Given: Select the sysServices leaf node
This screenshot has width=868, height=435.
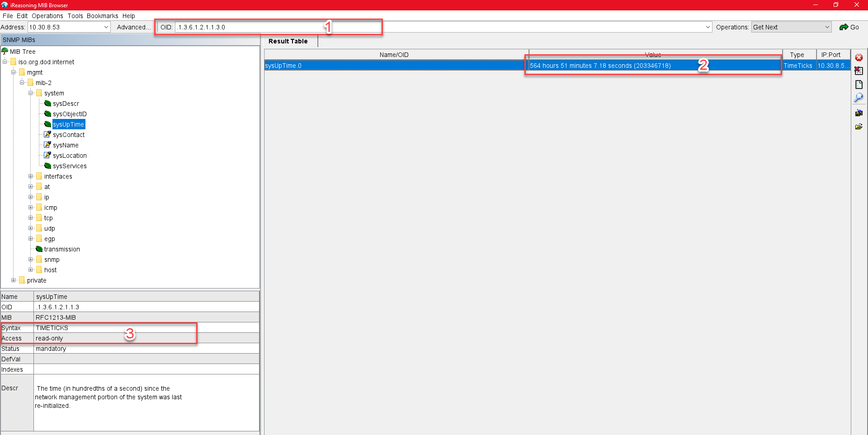Looking at the screenshot, I should (70, 166).
